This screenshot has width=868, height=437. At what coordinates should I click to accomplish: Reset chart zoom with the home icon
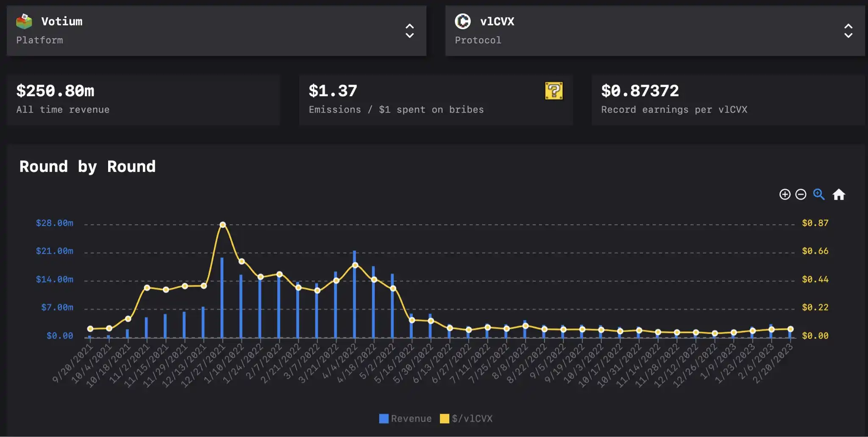(x=839, y=194)
